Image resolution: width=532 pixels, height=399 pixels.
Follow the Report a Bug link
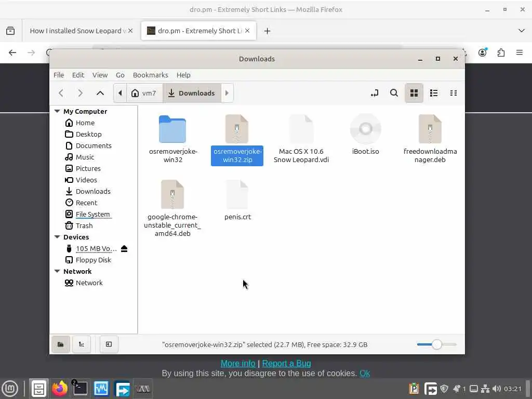pyautogui.click(x=286, y=363)
